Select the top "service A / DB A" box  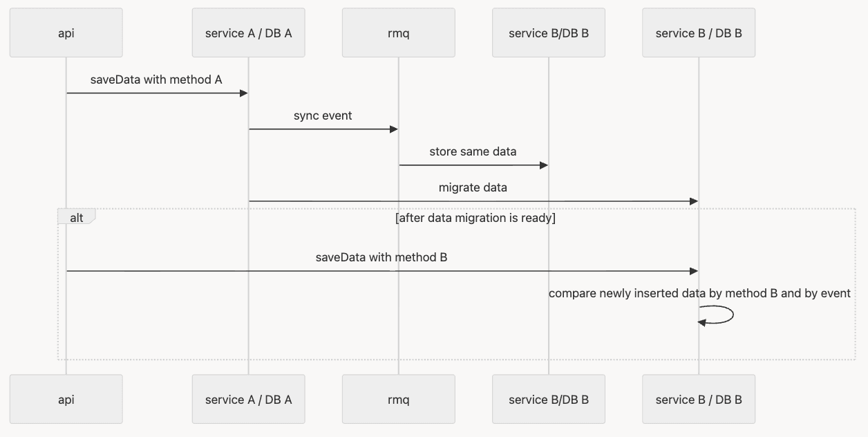tap(249, 32)
